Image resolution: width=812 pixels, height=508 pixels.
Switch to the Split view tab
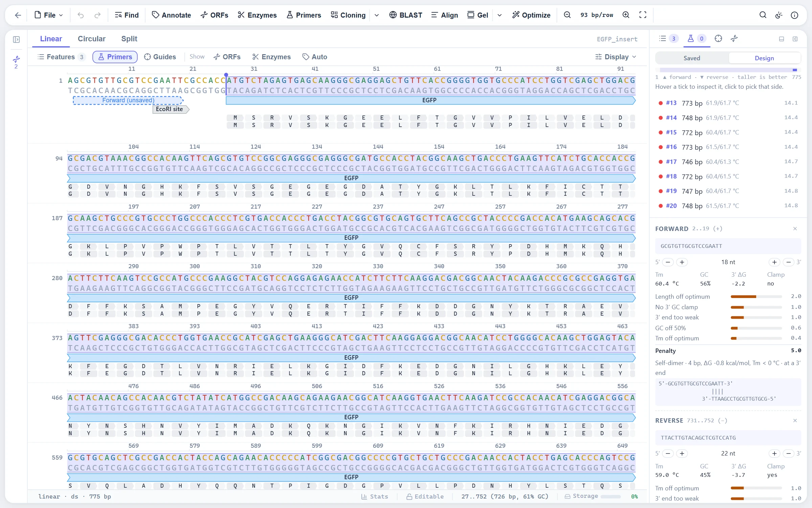point(129,39)
